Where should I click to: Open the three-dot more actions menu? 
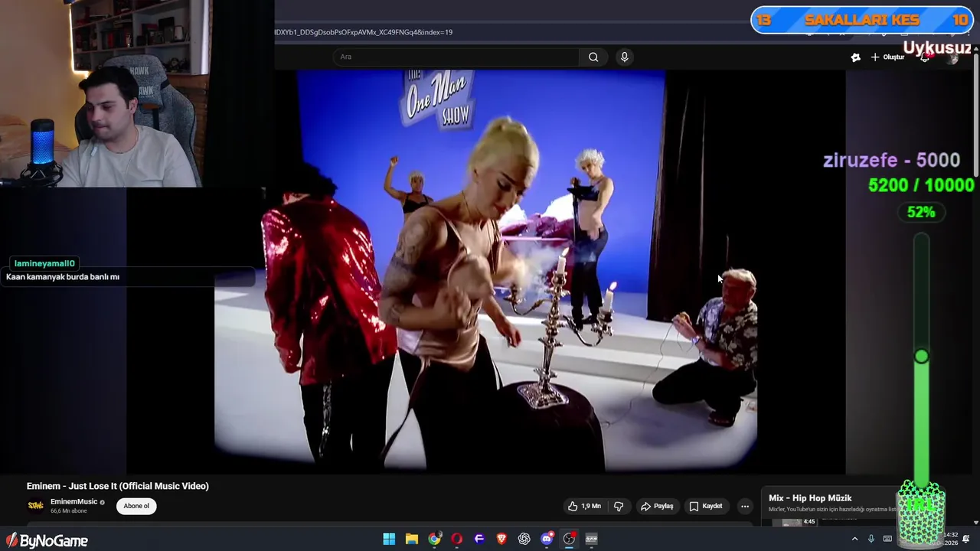pos(744,506)
